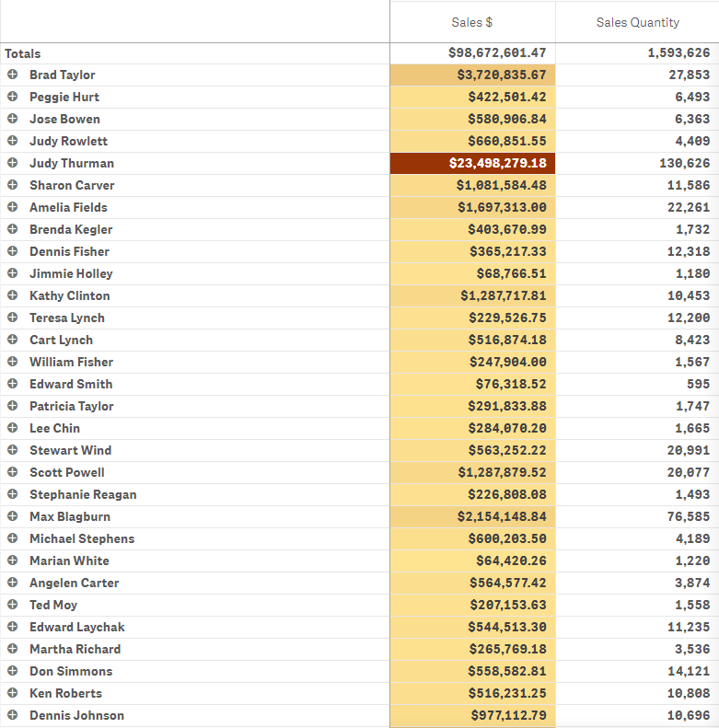Screen dimensions: 719x728
Task: Click quantity value 130,626
Action: click(685, 163)
